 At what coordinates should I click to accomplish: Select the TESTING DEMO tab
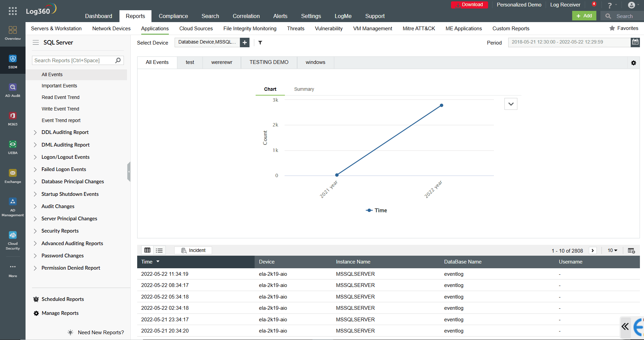tap(269, 62)
